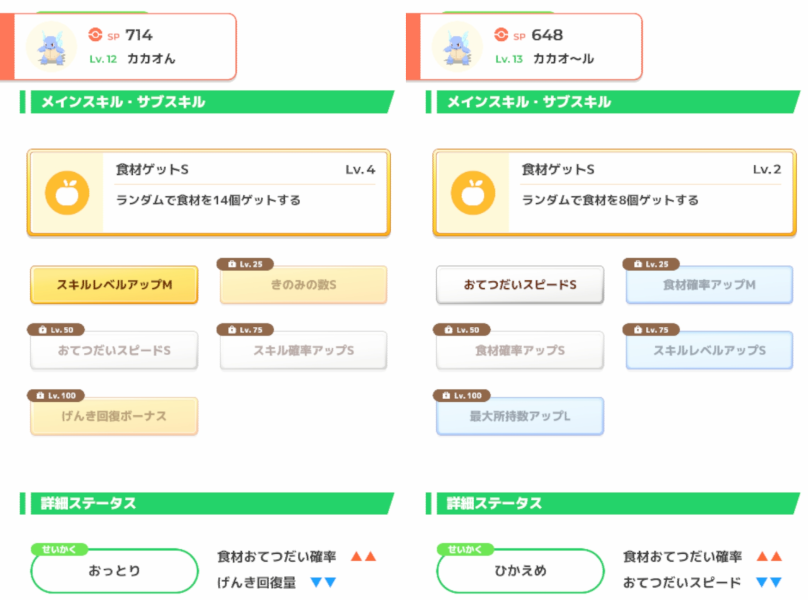Select the げんき回復ボーナス sub skill

coord(114,416)
